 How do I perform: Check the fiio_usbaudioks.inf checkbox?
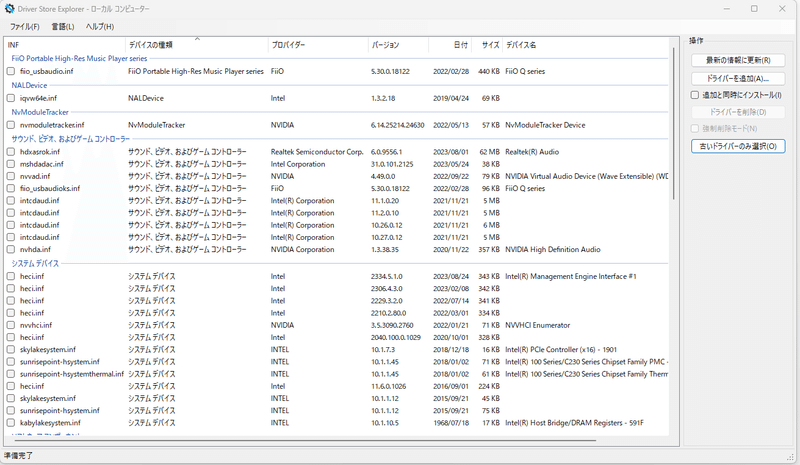coord(11,188)
